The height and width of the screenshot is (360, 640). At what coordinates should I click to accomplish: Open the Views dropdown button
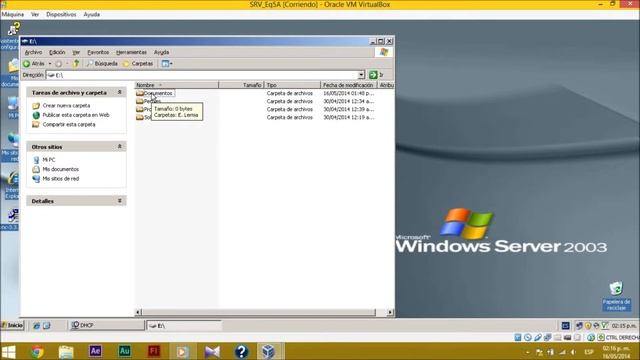(167, 64)
